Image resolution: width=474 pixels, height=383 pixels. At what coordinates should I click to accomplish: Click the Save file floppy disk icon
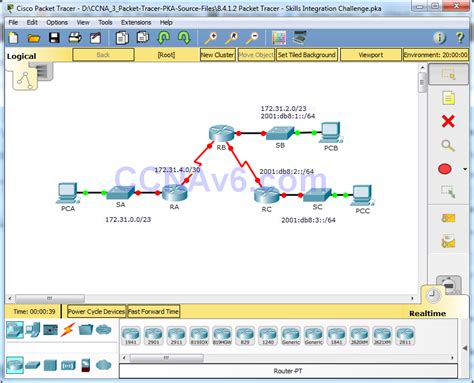coord(54,38)
